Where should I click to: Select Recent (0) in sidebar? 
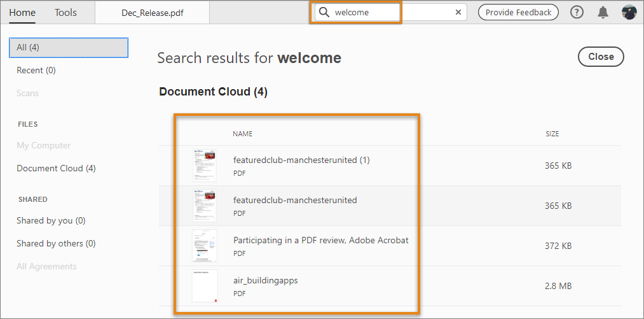point(36,70)
